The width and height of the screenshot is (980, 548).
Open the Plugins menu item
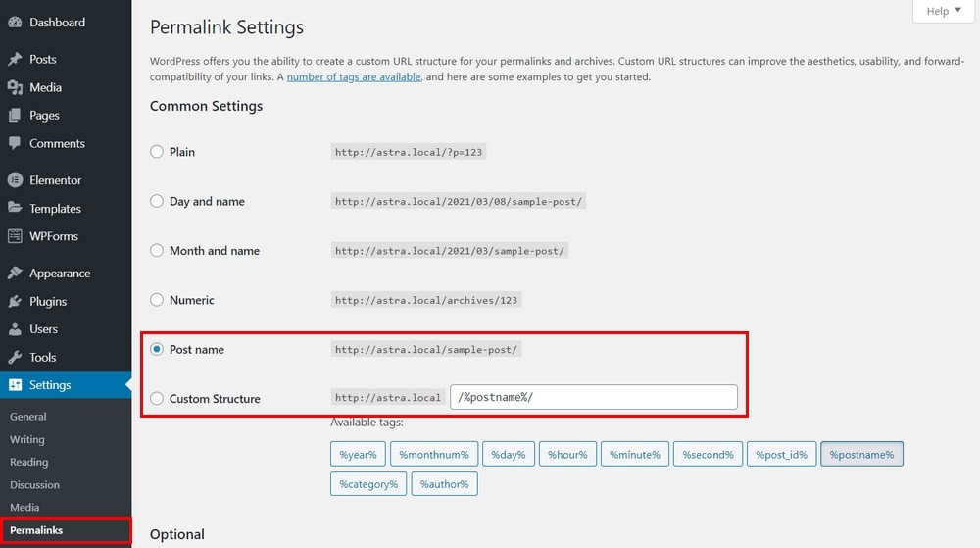[47, 301]
